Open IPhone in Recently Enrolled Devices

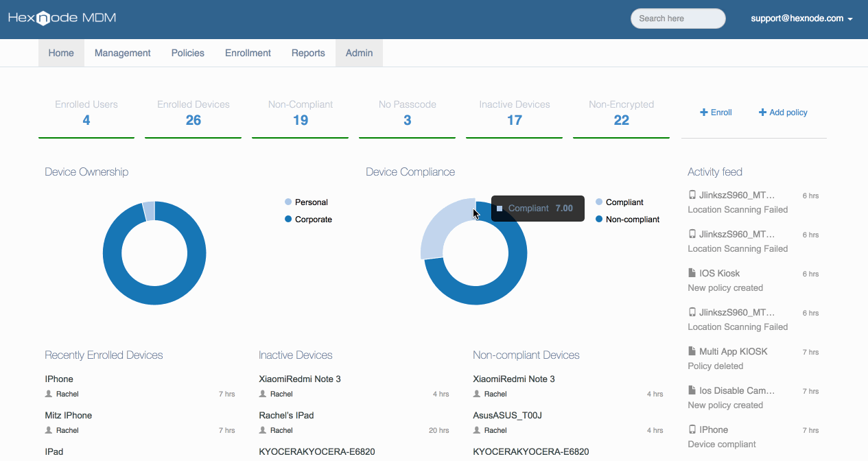click(x=59, y=379)
